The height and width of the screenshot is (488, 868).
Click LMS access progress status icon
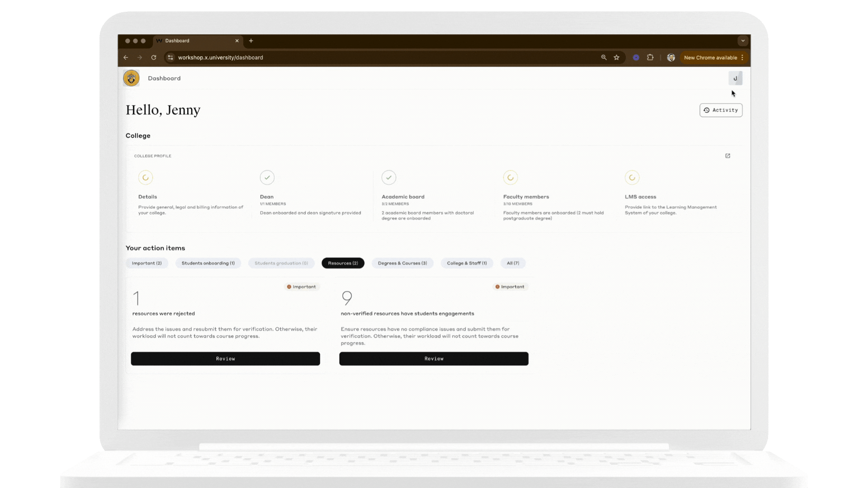(632, 178)
